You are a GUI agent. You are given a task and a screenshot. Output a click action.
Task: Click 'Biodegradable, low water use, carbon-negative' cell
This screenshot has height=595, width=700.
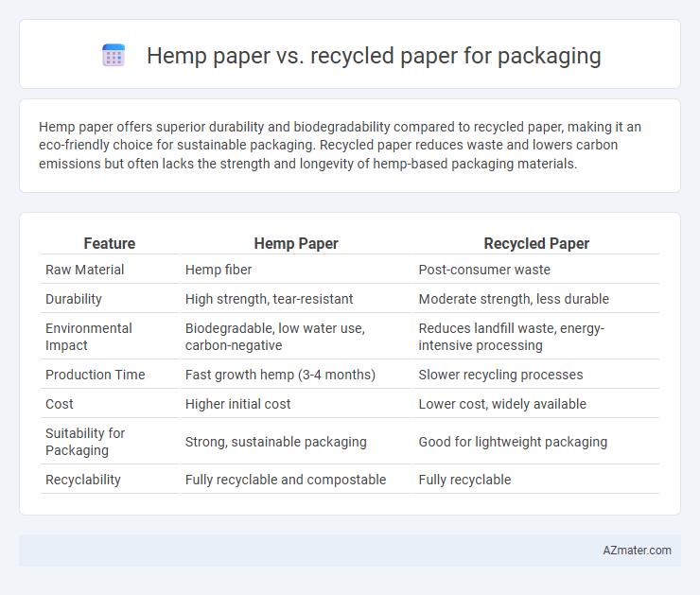(275, 337)
